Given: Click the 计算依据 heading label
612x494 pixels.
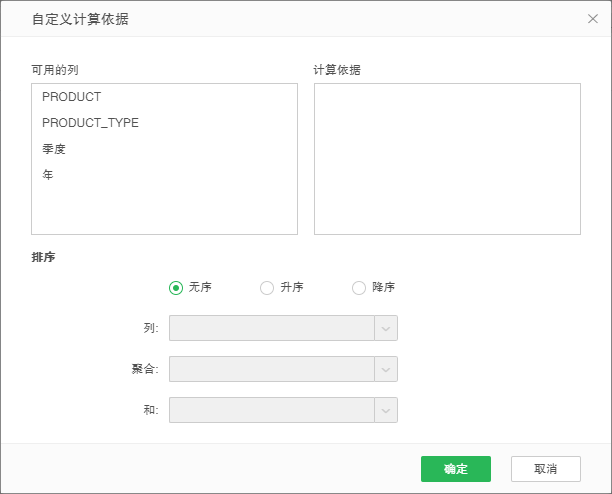Looking at the screenshot, I should [x=337, y=70].
